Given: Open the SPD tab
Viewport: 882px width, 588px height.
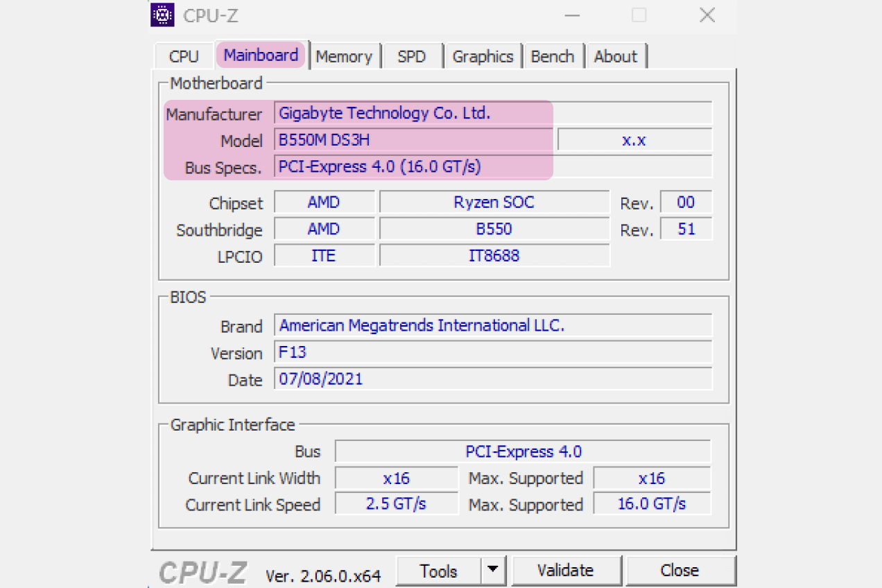Looking at the screenshot, I should point(411,56).
